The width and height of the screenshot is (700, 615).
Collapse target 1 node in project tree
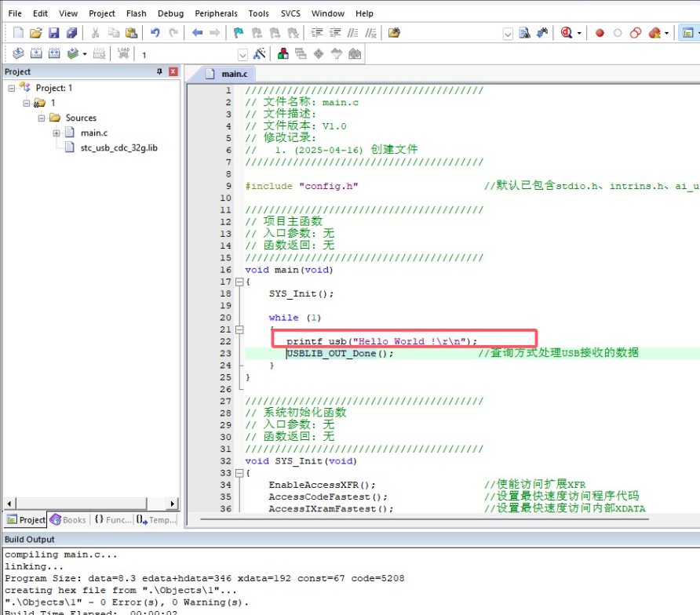tap(27, 103)
